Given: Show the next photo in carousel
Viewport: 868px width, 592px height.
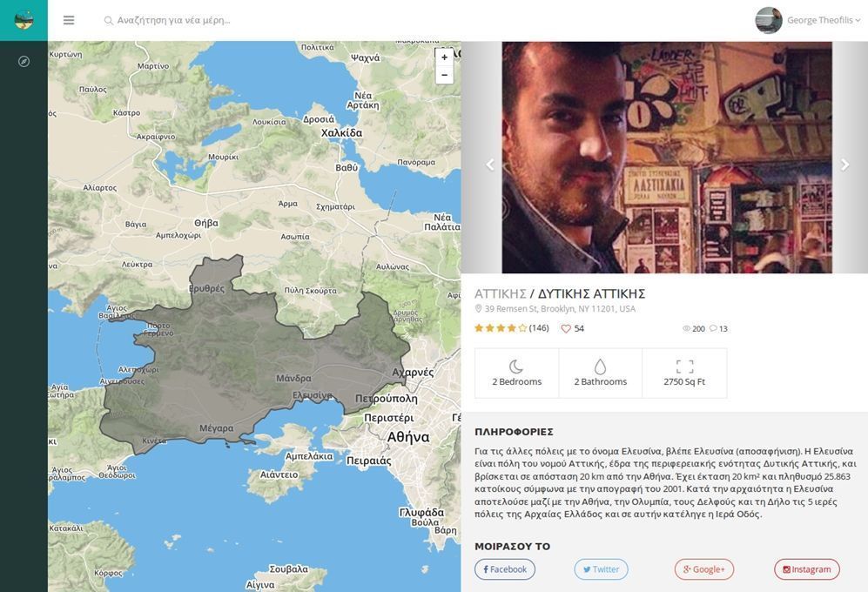Looking at the screenshot, I should click(844, 165).
